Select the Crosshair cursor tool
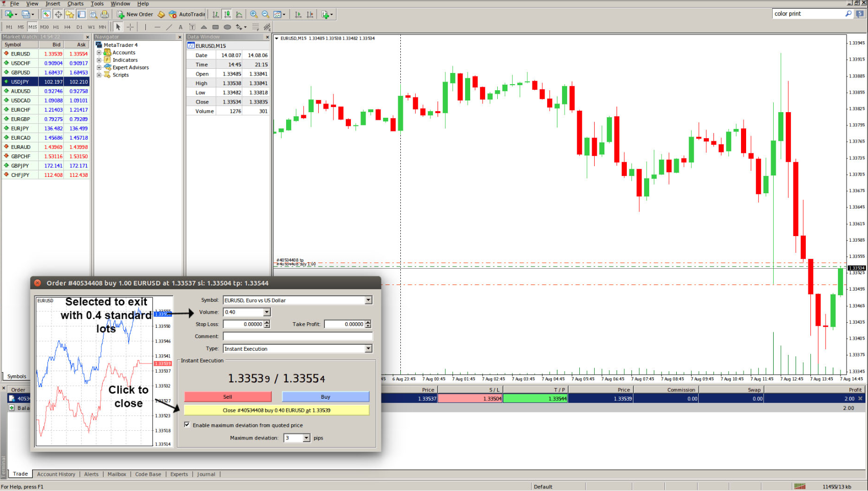 (130, 27)
